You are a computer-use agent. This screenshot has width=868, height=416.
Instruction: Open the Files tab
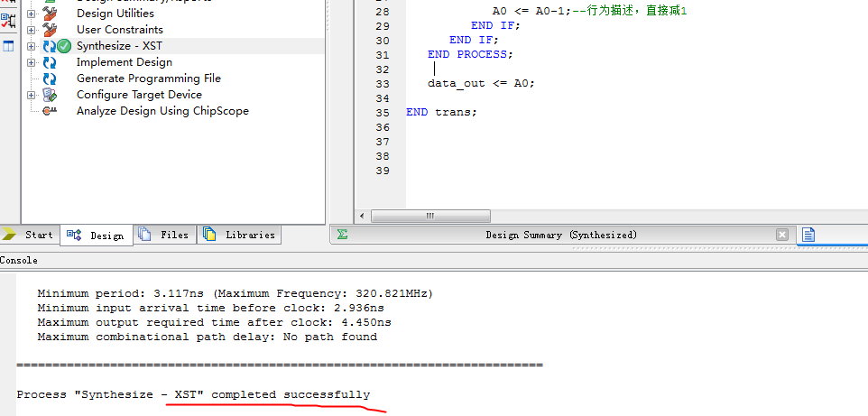pos(164,235)
